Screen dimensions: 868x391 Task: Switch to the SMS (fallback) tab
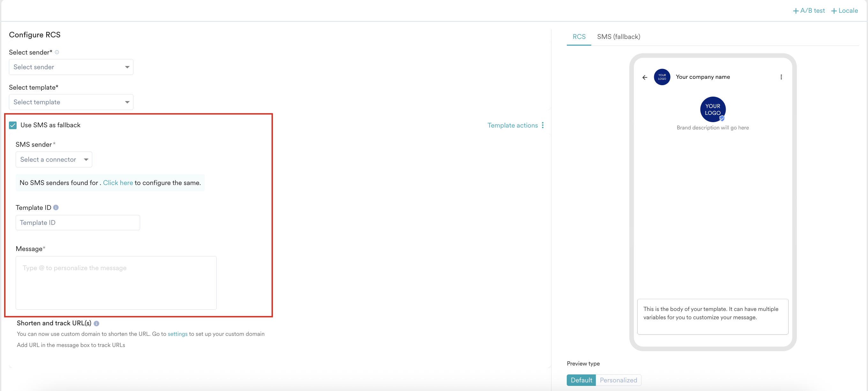(x=619, y=36)
